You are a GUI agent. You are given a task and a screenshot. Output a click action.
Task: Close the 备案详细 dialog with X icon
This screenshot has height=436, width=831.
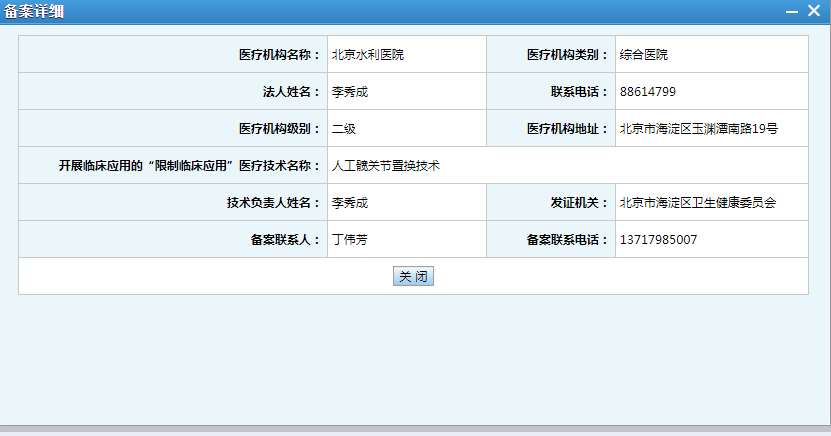[814, 10]
